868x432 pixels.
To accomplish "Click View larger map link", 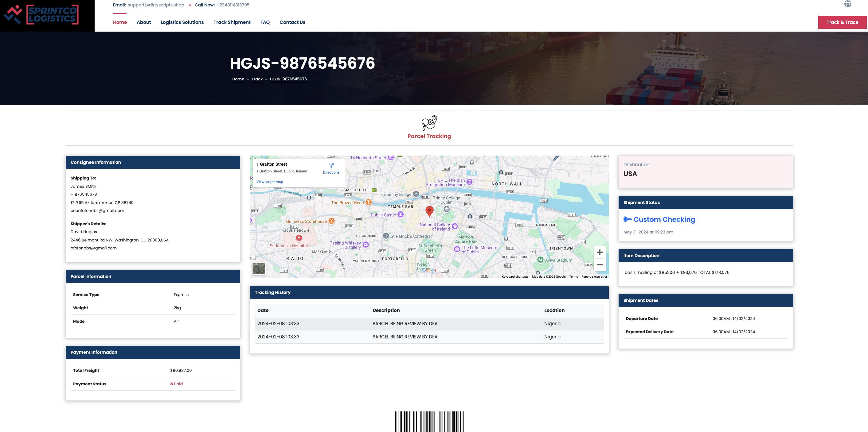I will click(x=270, y=182).
